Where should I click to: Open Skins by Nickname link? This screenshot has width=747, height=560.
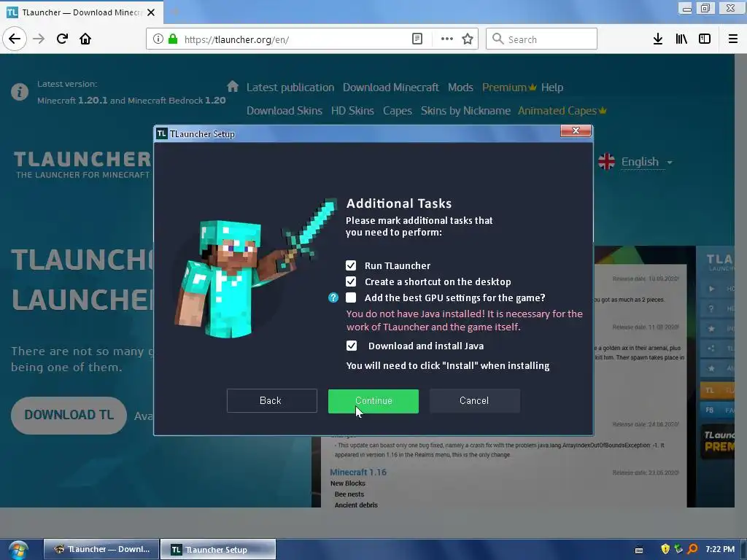(x=465, y=111)
